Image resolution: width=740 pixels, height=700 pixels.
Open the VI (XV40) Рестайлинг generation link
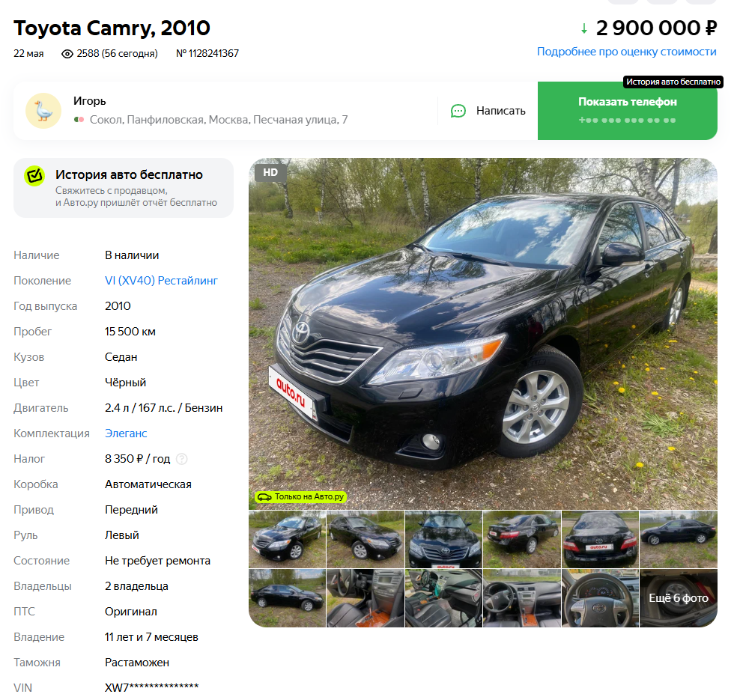pos(161,281)
